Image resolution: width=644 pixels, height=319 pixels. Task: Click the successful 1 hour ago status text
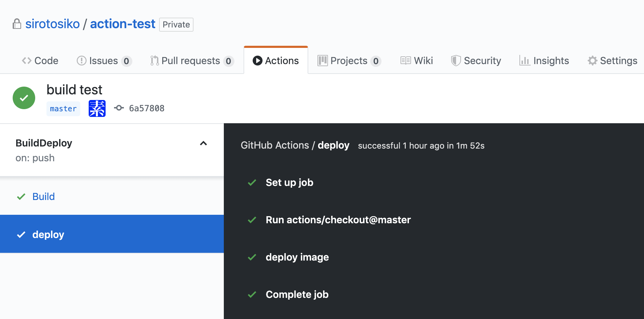pyautogui.click(x=421, y=146)
